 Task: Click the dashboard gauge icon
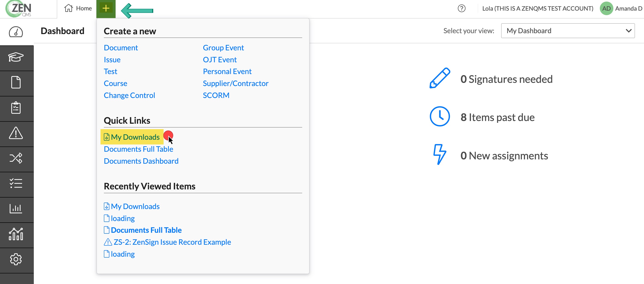click(x=16, y=32)
